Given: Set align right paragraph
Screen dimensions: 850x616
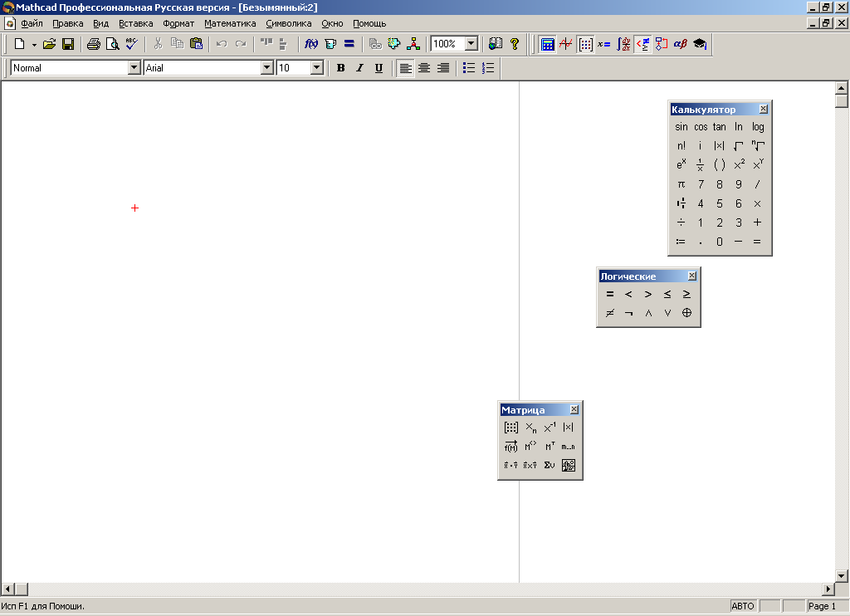Looking at the screenshot, I should coord(443,68).
